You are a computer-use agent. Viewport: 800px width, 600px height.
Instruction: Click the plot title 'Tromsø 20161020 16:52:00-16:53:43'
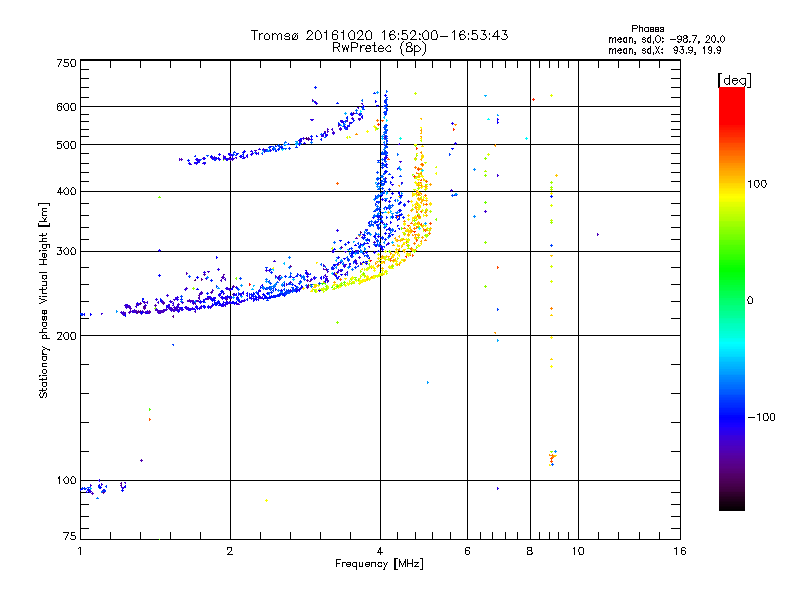pos(379,35)
